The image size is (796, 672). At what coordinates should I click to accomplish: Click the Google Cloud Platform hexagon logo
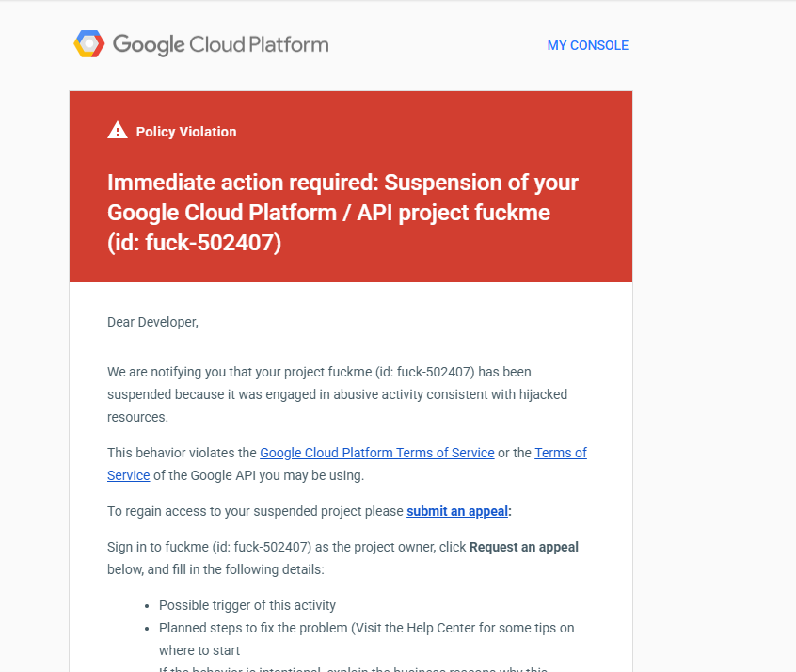click(x=89, y=43)
